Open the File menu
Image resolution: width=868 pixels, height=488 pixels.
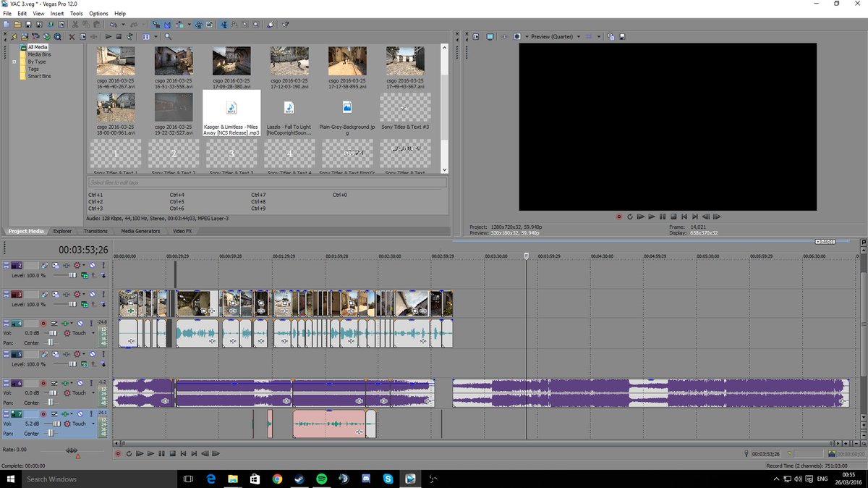coord(7,13)
